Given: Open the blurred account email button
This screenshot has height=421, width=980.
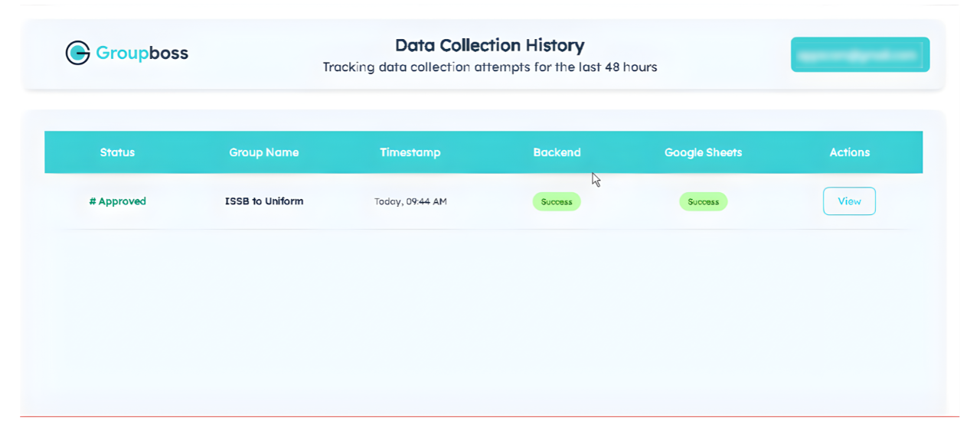Looking at the screenshot, I should (x=860, y=55).
